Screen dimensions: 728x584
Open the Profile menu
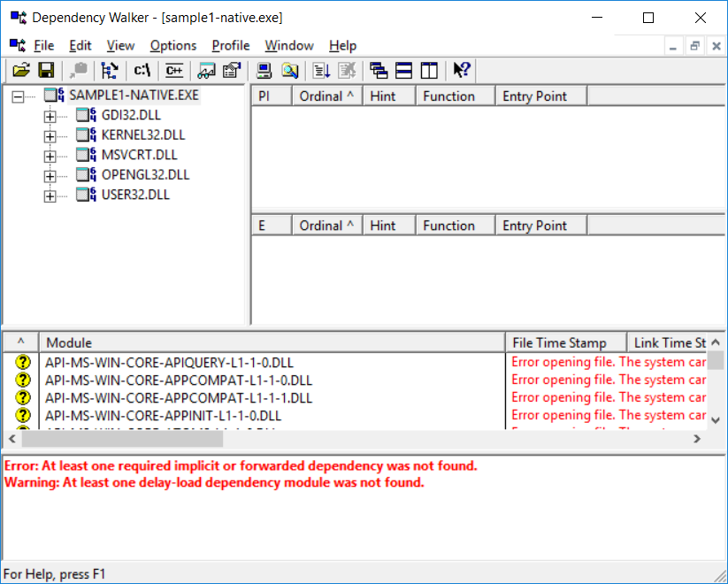coord(230,45)
